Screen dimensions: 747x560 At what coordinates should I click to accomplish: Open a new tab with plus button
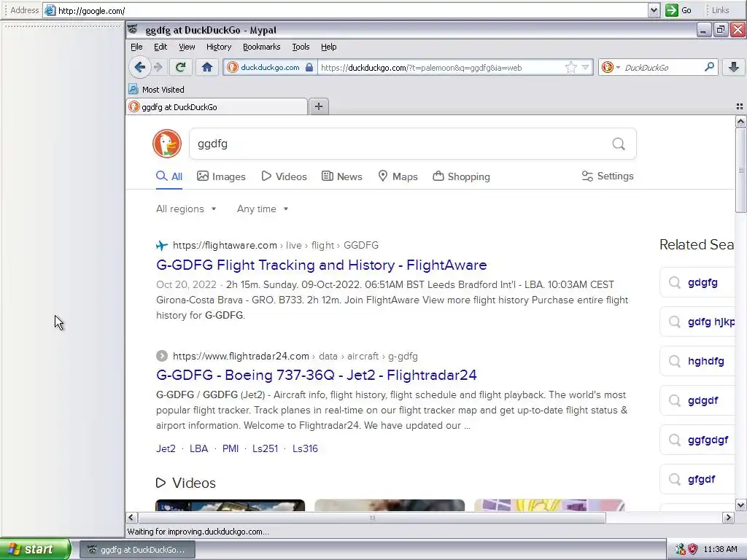319,106
